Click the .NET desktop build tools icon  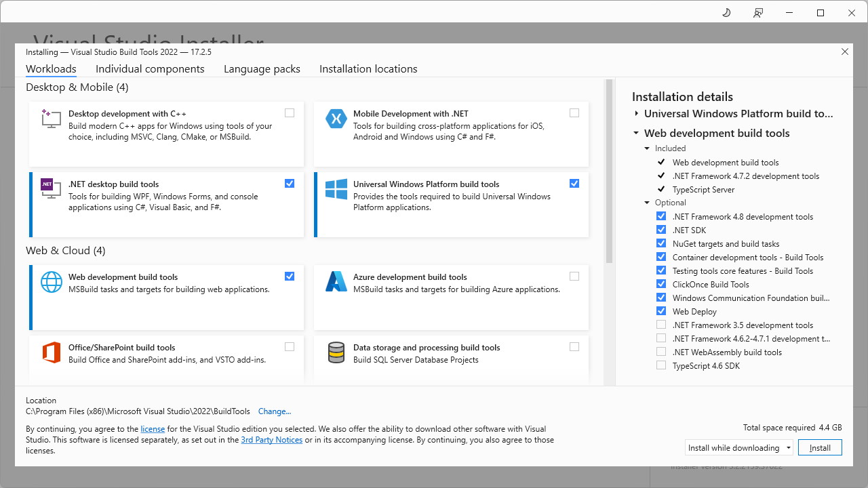52,188
